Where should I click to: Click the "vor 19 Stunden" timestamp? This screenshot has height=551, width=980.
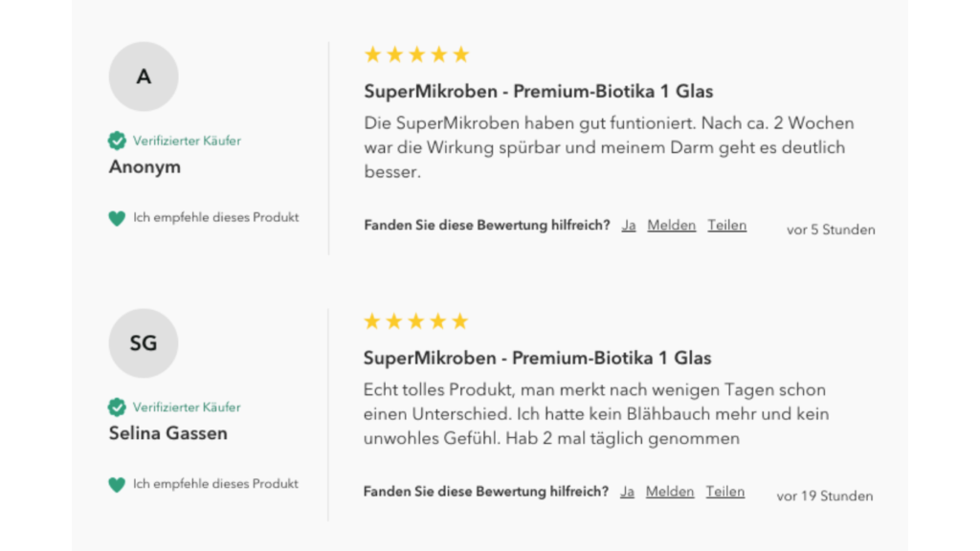coord(825,496)
